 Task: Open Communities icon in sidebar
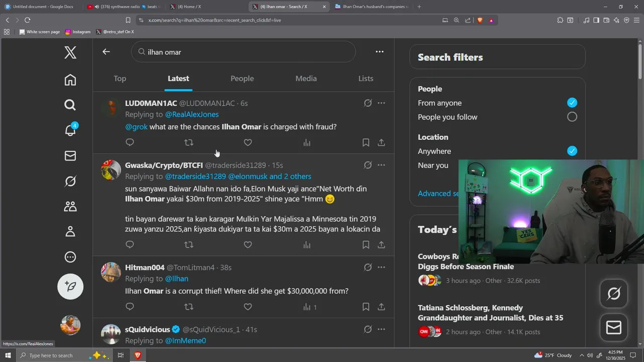pos(70,206)
